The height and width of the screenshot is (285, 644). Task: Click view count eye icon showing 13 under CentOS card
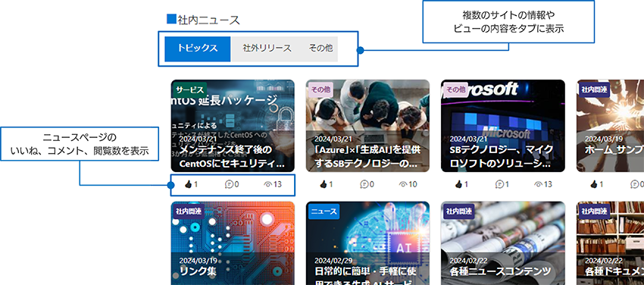(x=268, y=184)
